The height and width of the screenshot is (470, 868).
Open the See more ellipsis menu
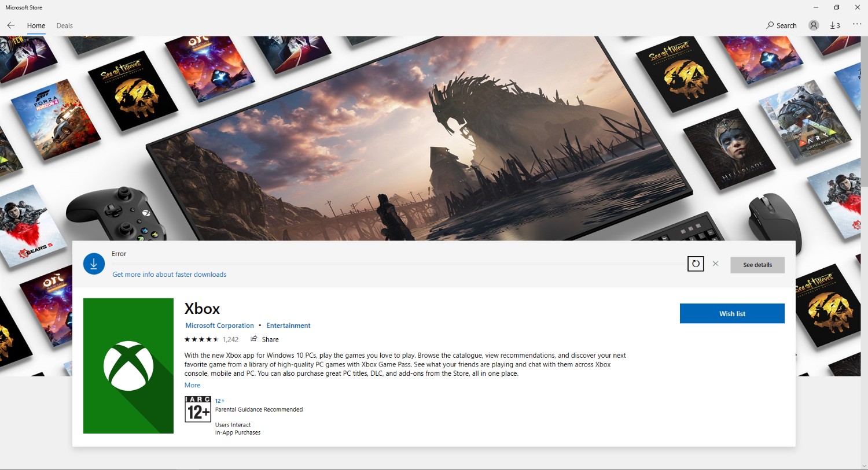point(857,24)
